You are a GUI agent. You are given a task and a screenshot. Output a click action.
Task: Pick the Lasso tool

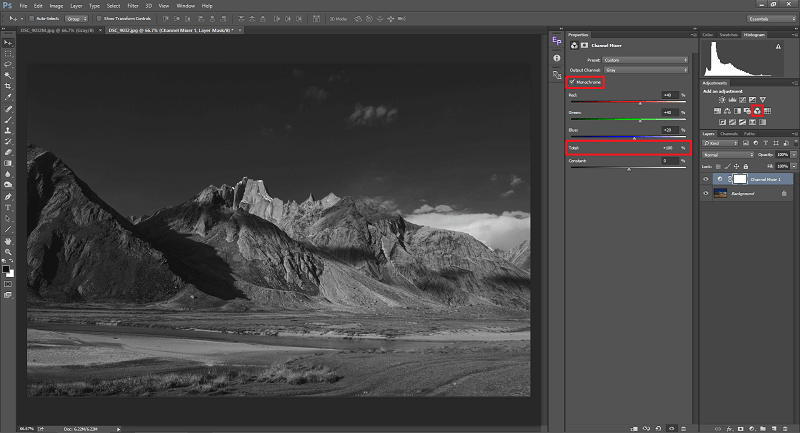click(x=8, y=64)
